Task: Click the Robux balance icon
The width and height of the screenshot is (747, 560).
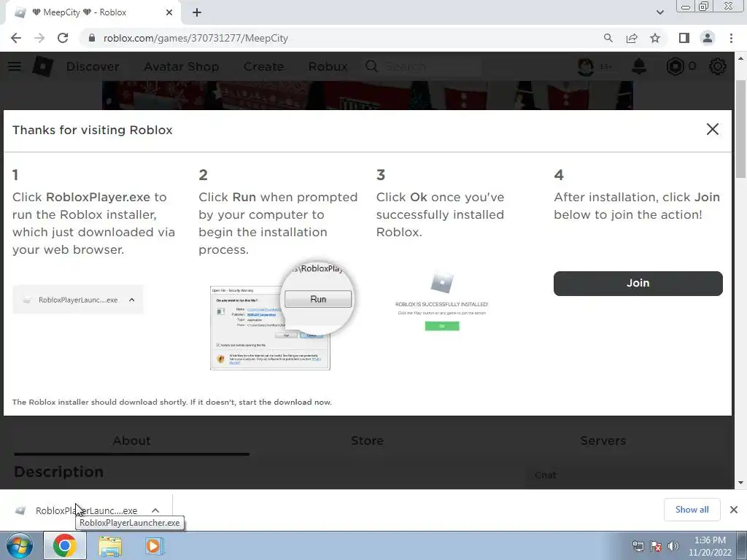Action: click(x=675, y=66)
